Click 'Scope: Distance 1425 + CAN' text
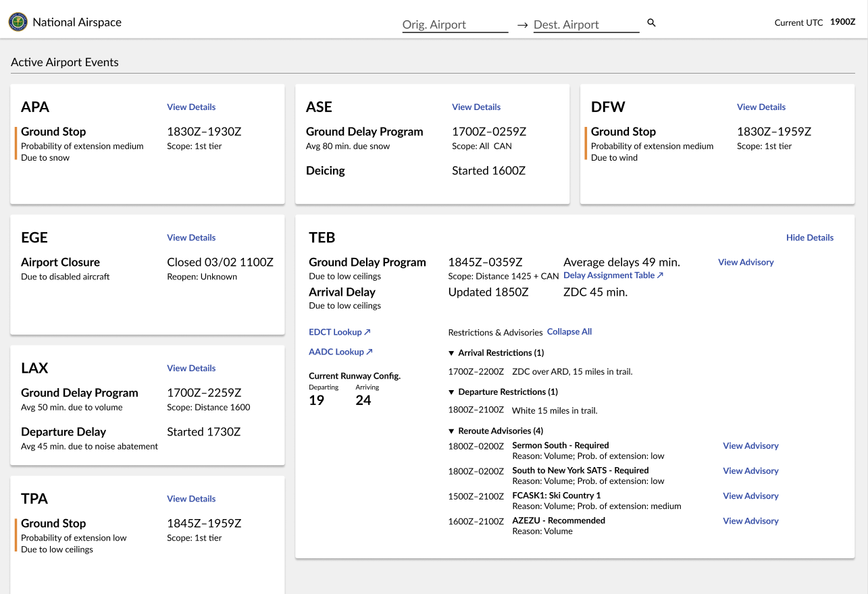This screenshot has width=868, height=594. point(503,276)
